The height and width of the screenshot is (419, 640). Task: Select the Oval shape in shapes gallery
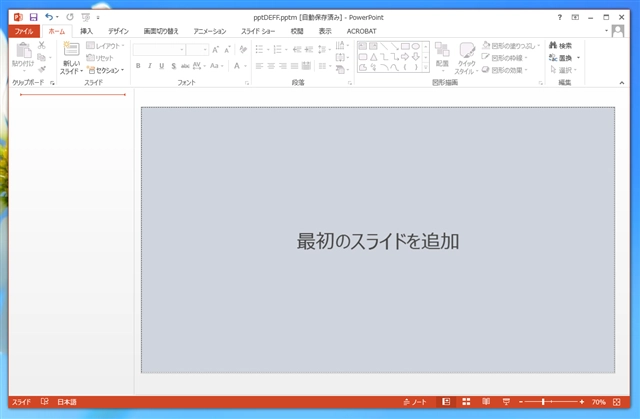point(416,46)
